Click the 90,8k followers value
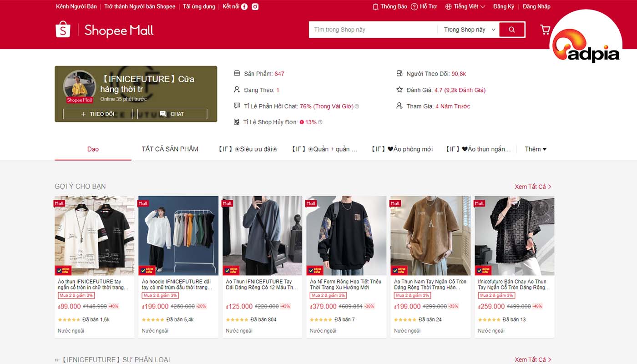Viewport: 637px width, 364px height. coord(459,74)
